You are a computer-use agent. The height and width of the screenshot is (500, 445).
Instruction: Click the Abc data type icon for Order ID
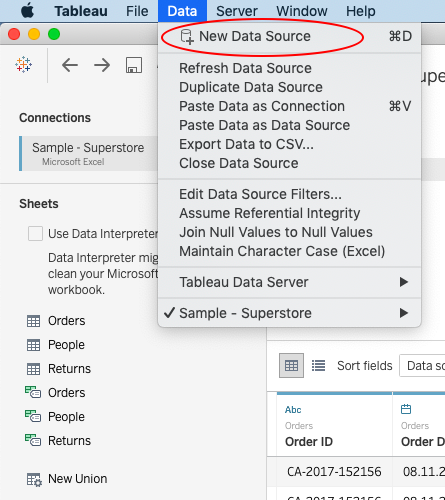pyautogui.click(x=293, y=410)
